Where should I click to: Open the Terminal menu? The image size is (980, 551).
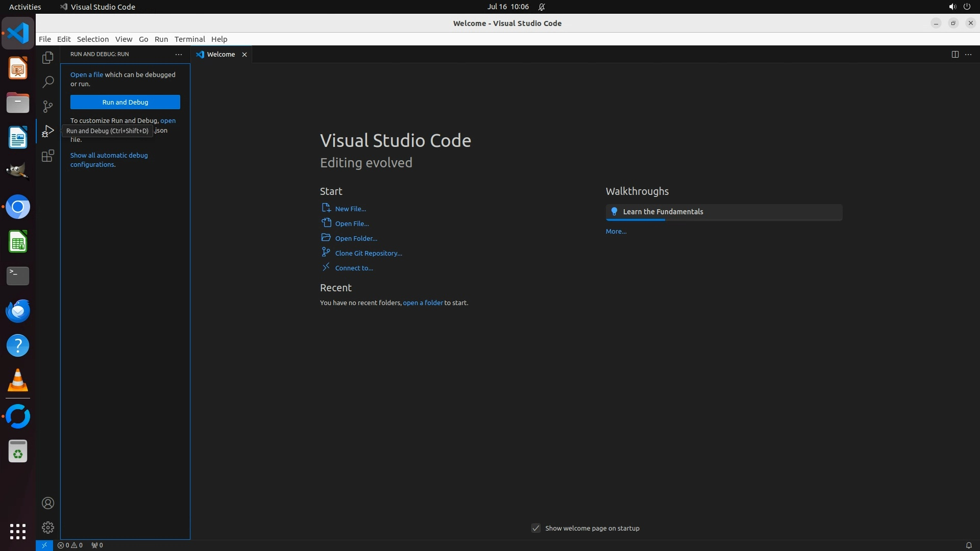[189, 39]
